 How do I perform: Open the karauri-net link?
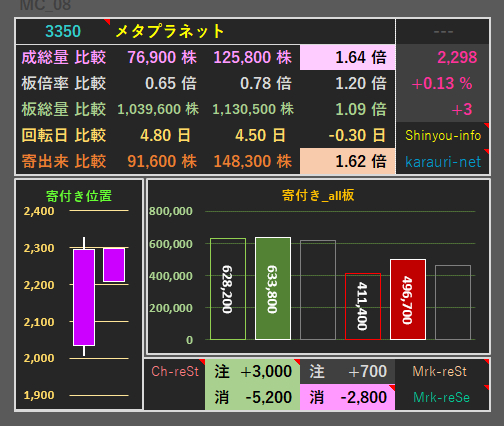click(x=443, y=162)
